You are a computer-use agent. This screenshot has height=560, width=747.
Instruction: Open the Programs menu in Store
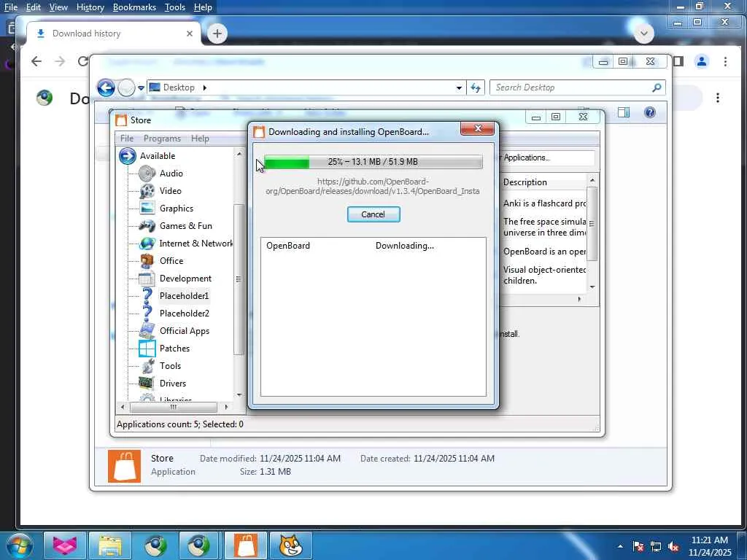click(x=162, y=139)
